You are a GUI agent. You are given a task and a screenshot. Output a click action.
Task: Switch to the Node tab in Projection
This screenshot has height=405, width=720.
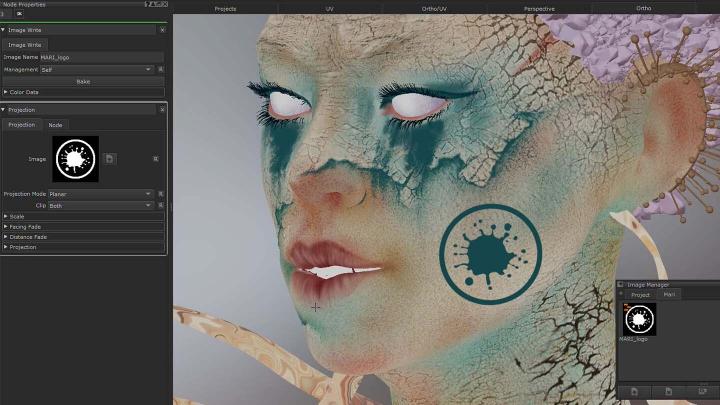point(56,125)
